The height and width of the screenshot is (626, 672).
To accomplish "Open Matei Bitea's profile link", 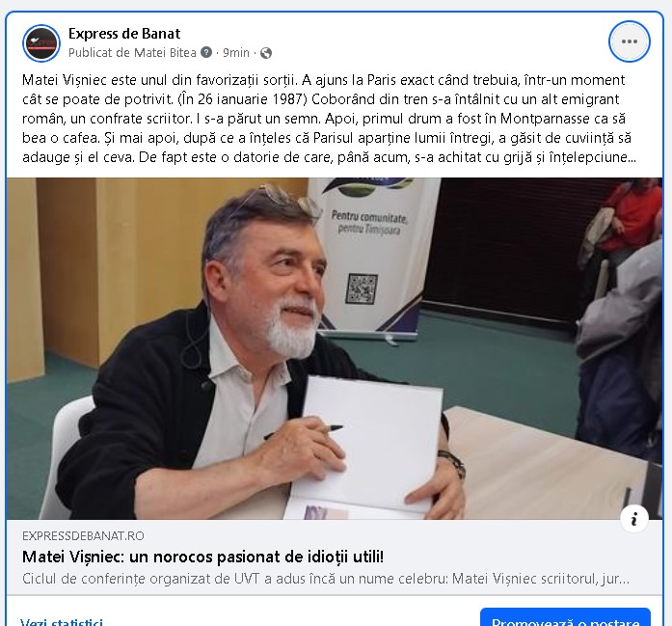I will pos(165,52).
